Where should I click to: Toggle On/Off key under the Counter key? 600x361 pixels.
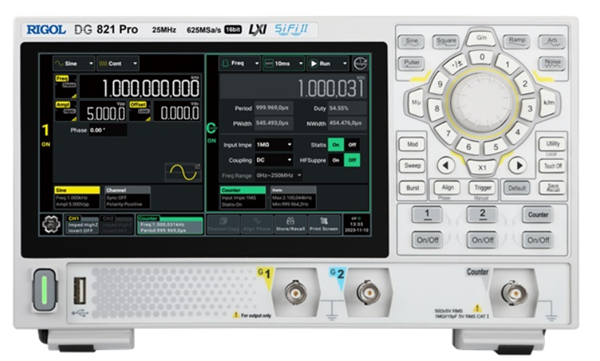[538, 240]
